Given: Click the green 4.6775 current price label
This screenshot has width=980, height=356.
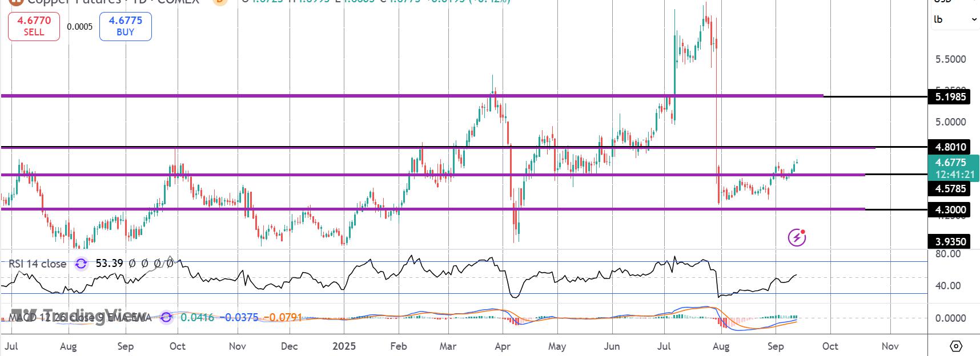Looking at the screenshot, I should 953,168.
